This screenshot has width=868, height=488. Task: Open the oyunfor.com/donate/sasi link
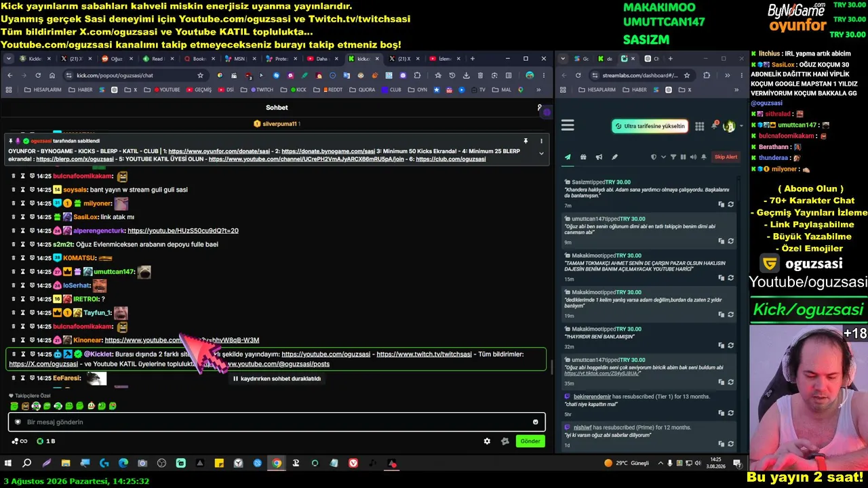220,151
